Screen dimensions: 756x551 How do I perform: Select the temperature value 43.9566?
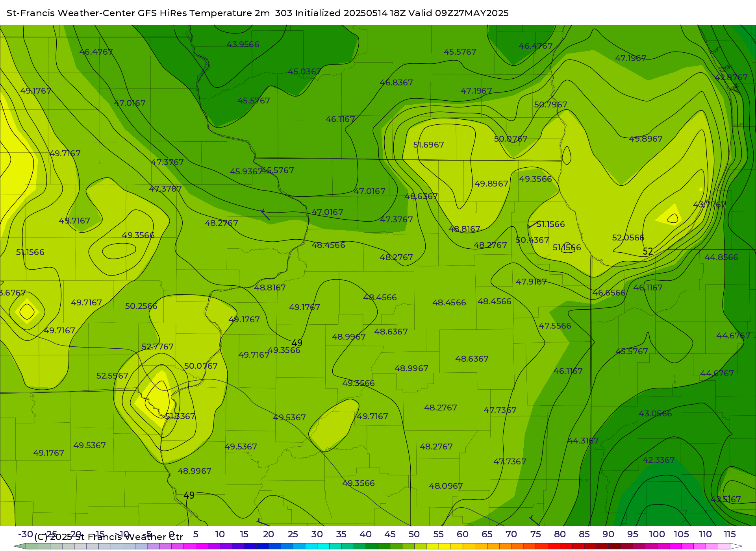(x=243, y=44)
